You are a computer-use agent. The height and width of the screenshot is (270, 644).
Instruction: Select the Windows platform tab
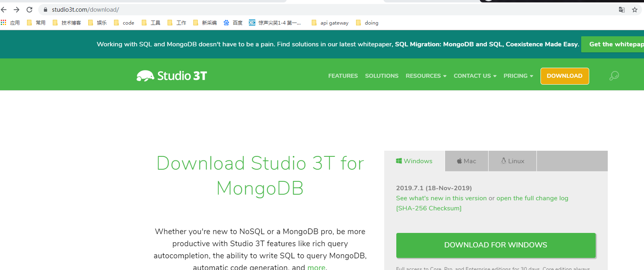[x=414, y=161]
